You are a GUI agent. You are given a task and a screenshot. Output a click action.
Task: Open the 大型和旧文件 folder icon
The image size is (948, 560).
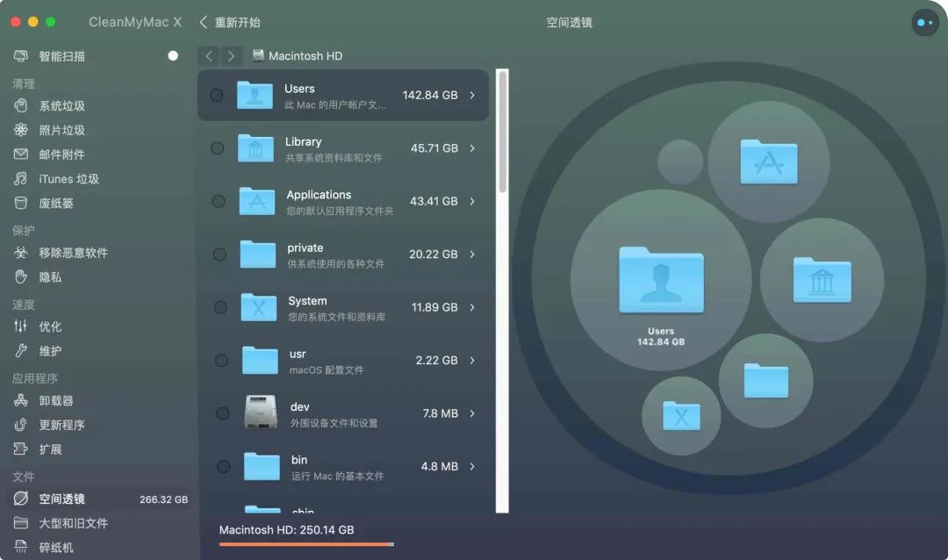click(x=20, y=522)
